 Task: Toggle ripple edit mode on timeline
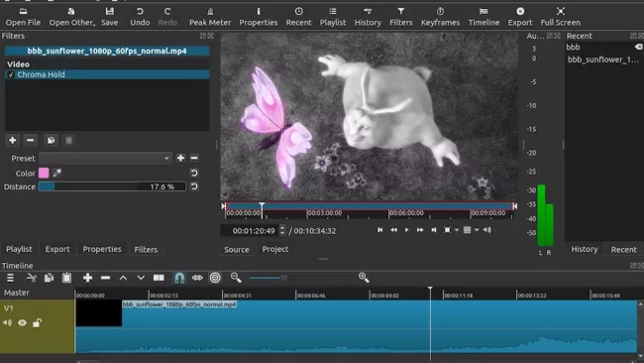tap(215, 278)
